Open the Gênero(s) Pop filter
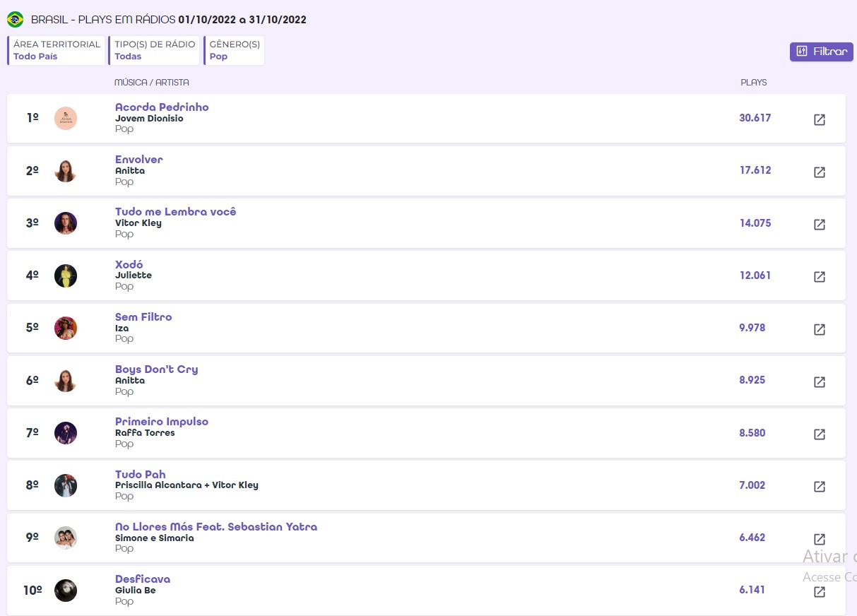857x616 pixels. (x=234, y=50)
